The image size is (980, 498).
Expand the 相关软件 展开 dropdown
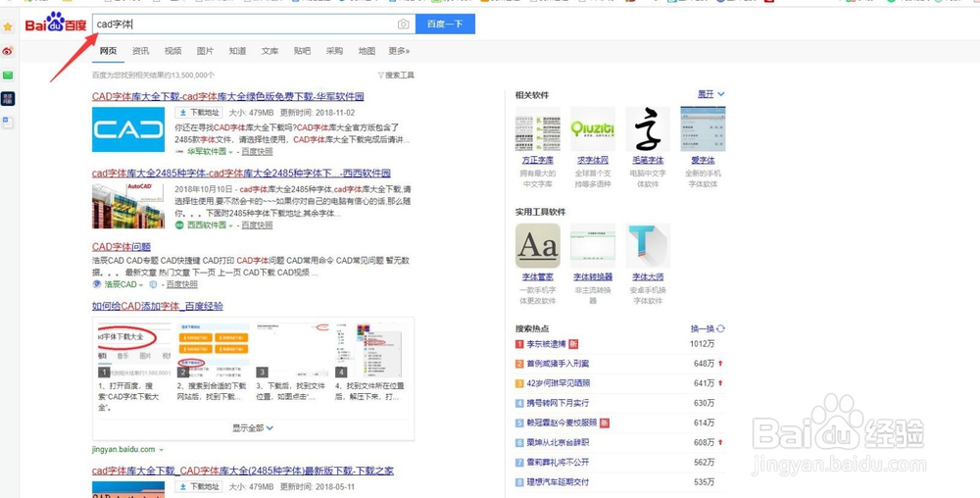coord(711,94)
